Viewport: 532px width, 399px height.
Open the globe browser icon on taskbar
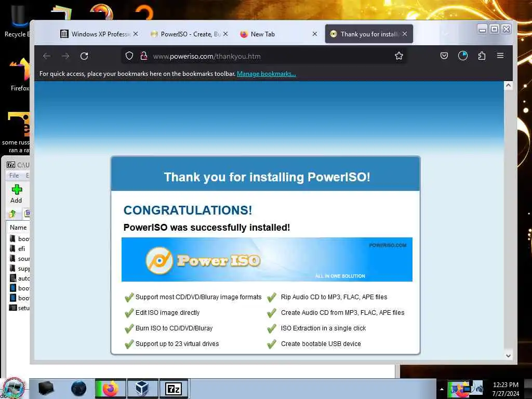tap(79, 389)
